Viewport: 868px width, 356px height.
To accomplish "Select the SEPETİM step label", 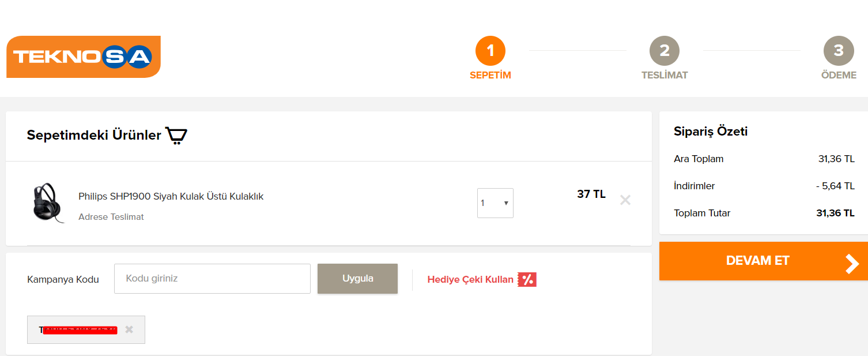I will coord(490,75).
